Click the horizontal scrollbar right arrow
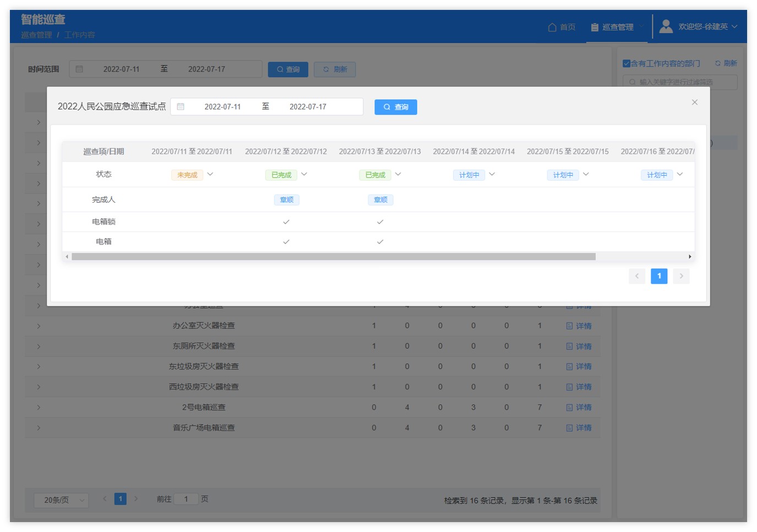Screen dimensions: 757x532 689,257
